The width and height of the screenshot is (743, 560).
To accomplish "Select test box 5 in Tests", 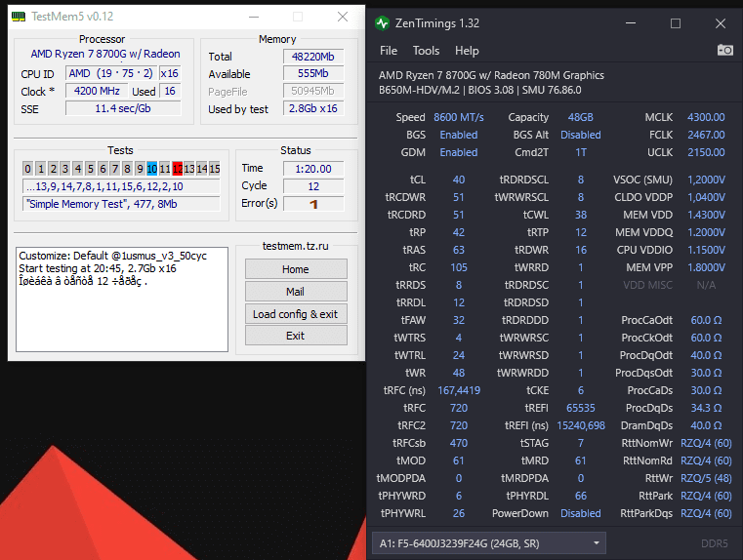I will [x=90, y=169].
